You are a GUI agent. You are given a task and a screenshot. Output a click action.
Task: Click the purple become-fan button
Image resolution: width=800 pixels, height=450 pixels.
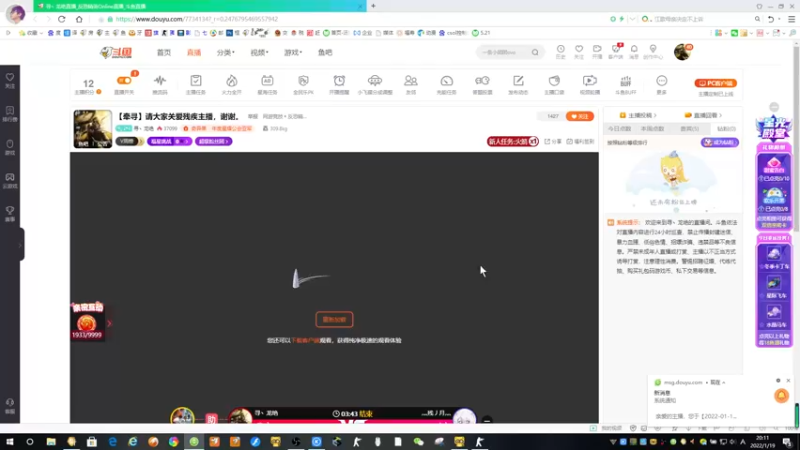[719, 142]
